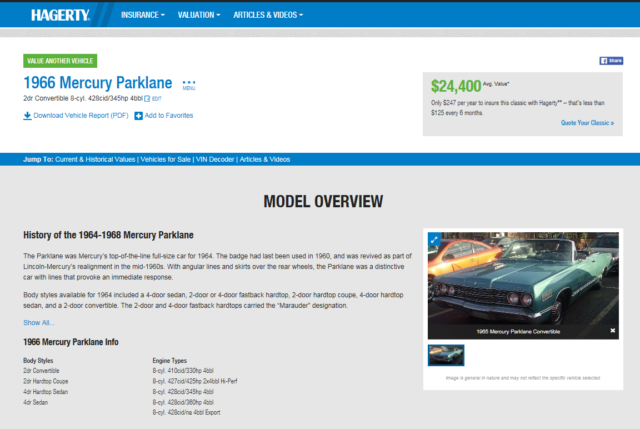Image resolution: width=640 pixels, height=429 pixels.
Task: Click the $24,400 average value figure
Action: click(456, 86)
